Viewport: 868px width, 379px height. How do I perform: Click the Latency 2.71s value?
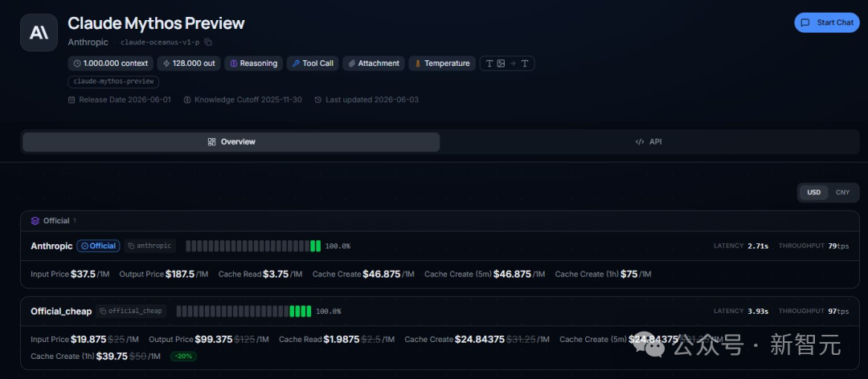758,246
